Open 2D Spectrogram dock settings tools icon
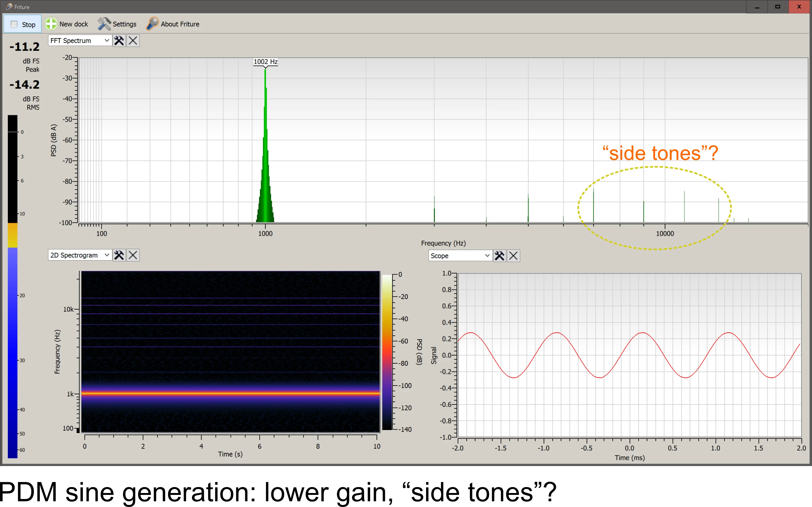Image resolution: width=812 pixels, height=507 pixels. pos(119,255)
